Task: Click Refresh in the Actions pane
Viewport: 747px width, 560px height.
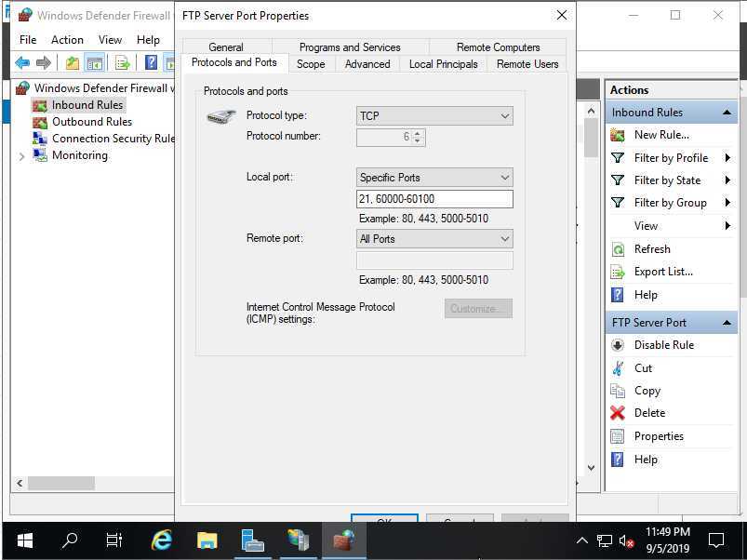Action: pos(652,249)
